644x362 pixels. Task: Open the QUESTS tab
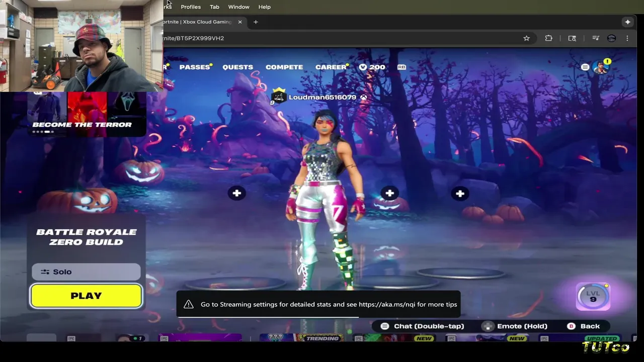point(237,67)
